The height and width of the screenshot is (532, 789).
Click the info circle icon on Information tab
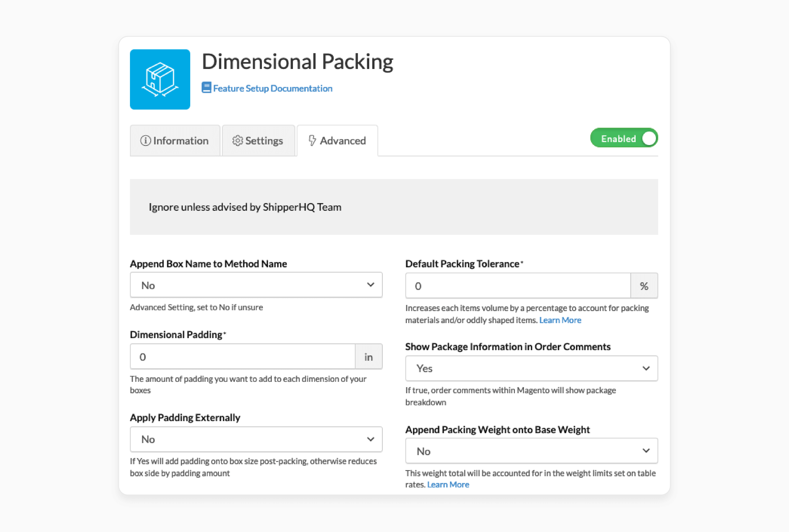pos(145,140)
